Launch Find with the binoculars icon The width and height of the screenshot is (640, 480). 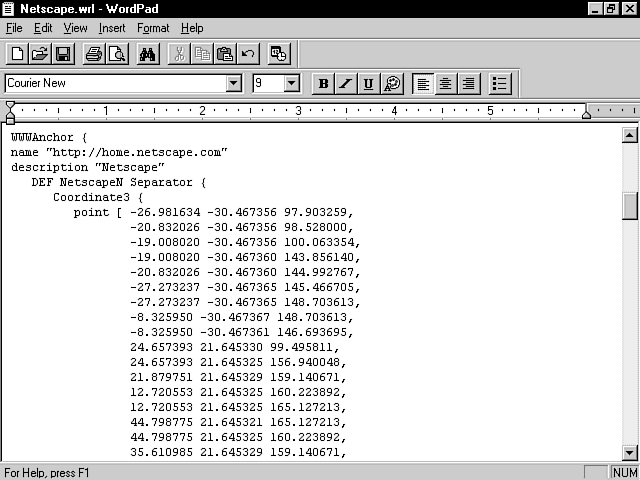point(147,54)
